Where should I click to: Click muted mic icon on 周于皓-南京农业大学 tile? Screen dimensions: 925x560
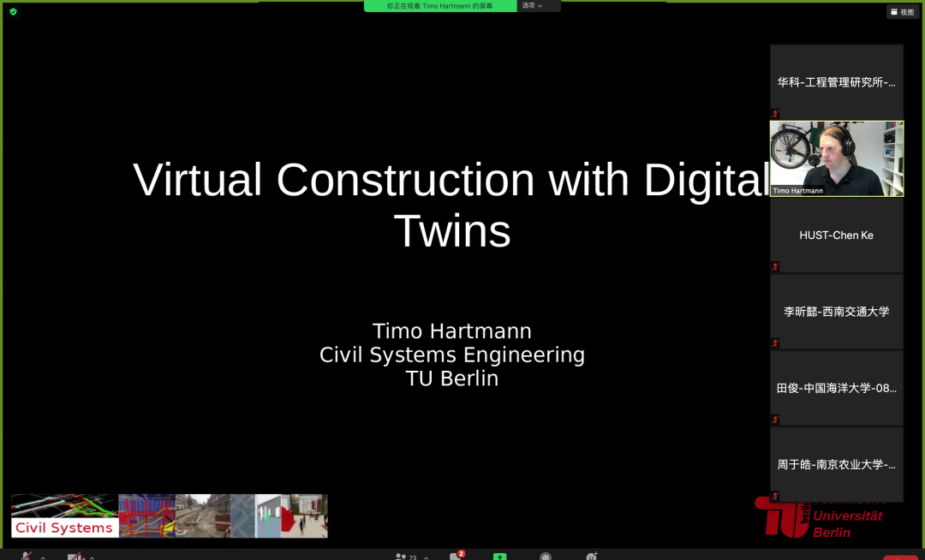coord(775,496)
